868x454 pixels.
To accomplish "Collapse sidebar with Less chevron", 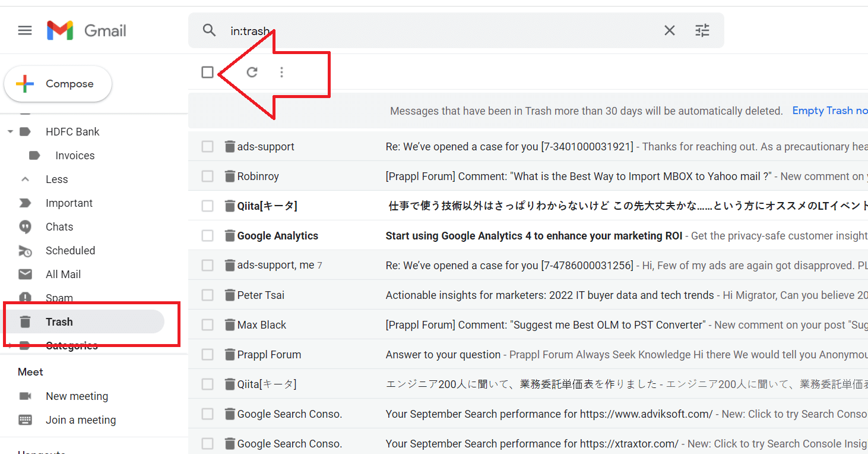I will tap(25, 179).
